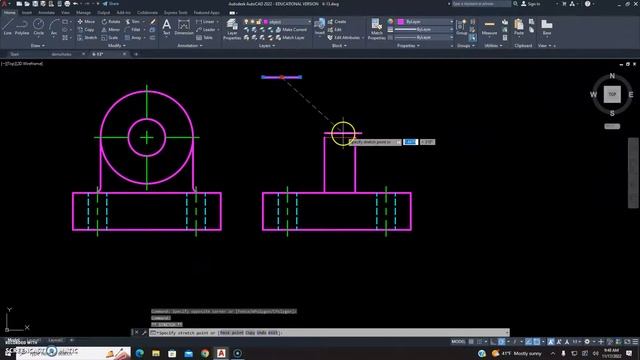Open the Home ribbon tab
The image size is (640, 360).
pyautogui.click(x=9, y=13)
